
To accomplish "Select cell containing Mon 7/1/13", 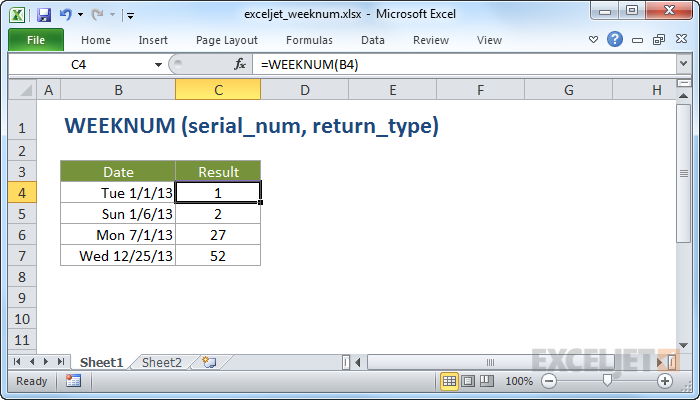I will coord(118,235).
